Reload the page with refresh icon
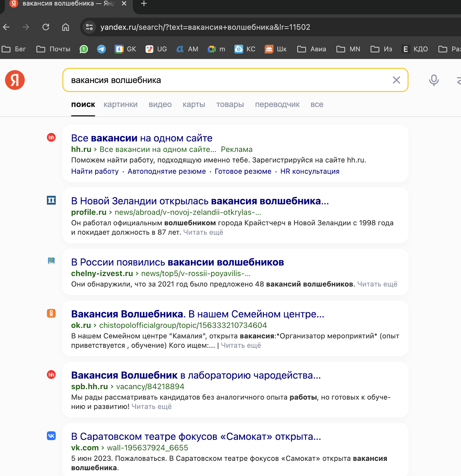The width and height of the screenshot is (461, 476). [46, 27]
